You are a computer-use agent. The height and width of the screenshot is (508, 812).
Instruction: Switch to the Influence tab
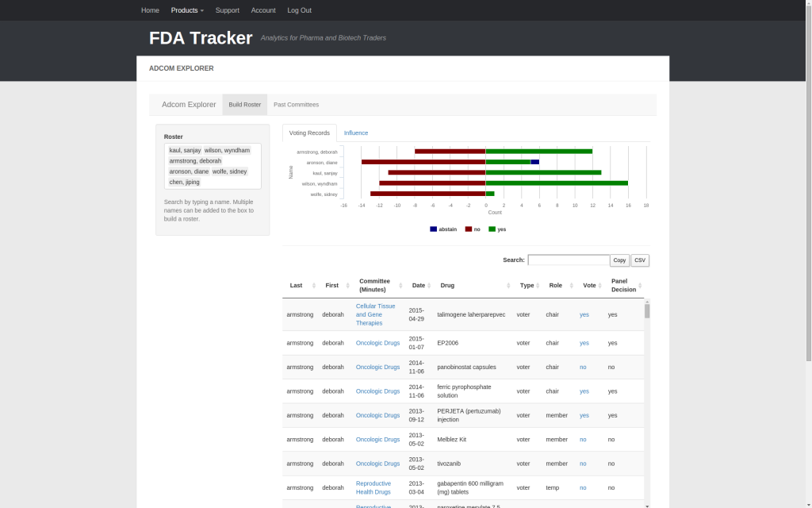click(x=356, y=133)
